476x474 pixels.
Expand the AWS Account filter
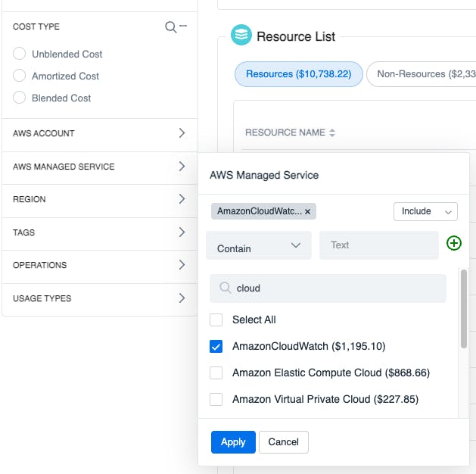pyautogui.click(x=99, y=133)
